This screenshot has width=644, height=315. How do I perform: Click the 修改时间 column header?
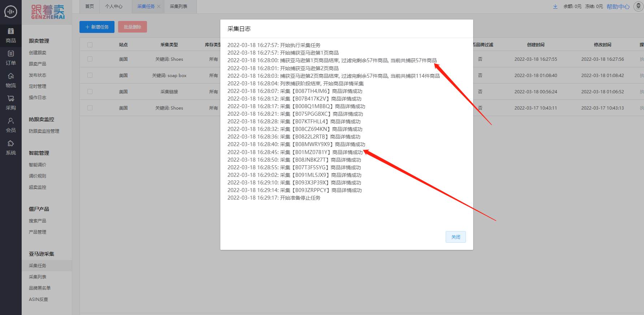[x=602, y=45]
